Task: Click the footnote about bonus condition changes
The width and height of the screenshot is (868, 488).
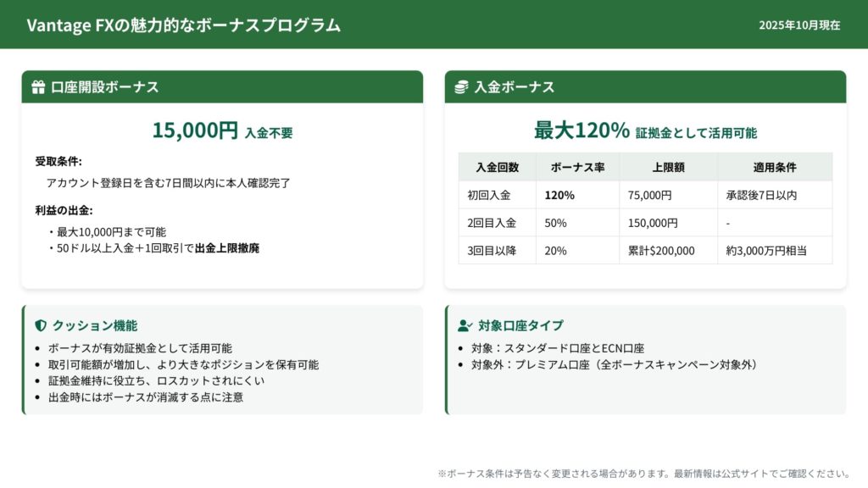Action: click(643, 474)
